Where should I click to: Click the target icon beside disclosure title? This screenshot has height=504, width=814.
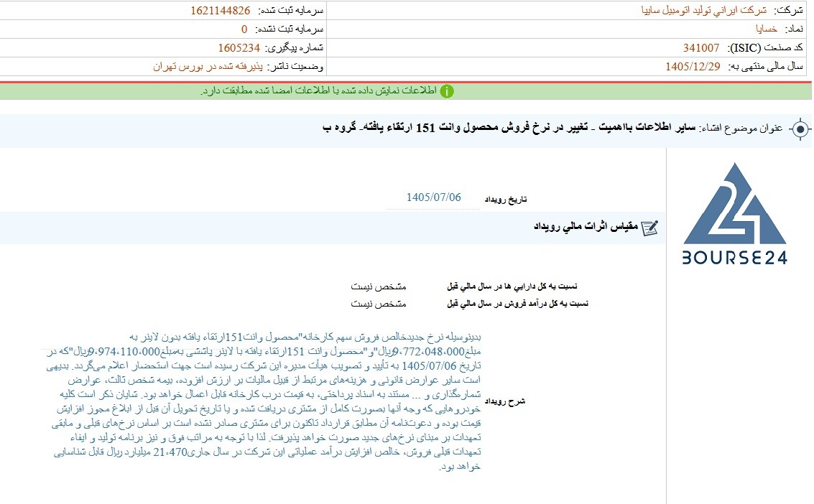click(x=800, y=128)
